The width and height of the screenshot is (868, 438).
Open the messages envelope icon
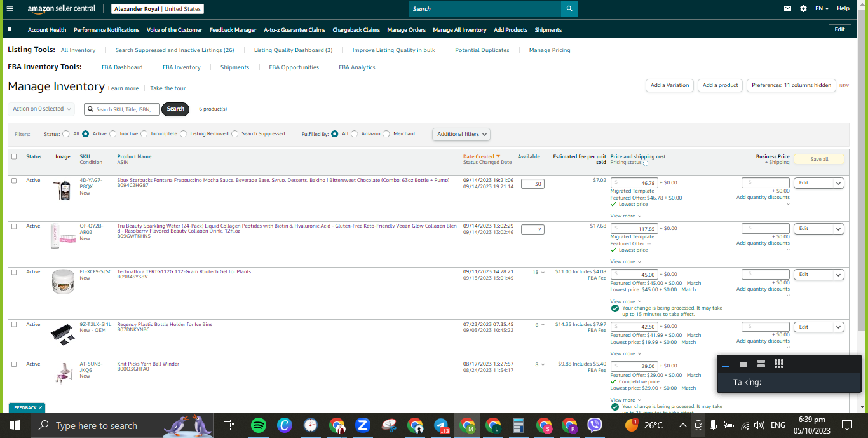(787, 9)
